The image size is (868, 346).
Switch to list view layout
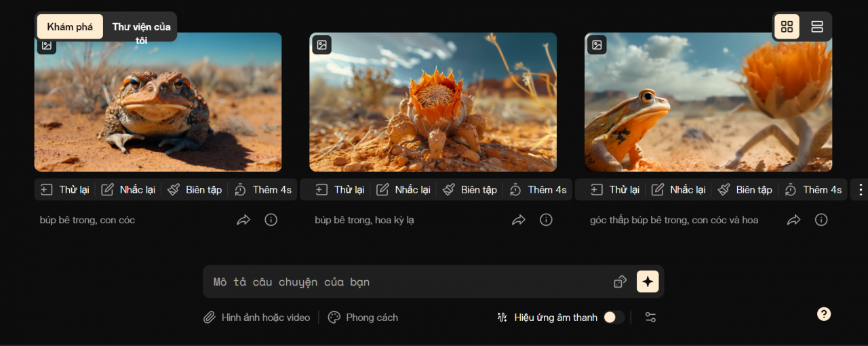point(817,26)
